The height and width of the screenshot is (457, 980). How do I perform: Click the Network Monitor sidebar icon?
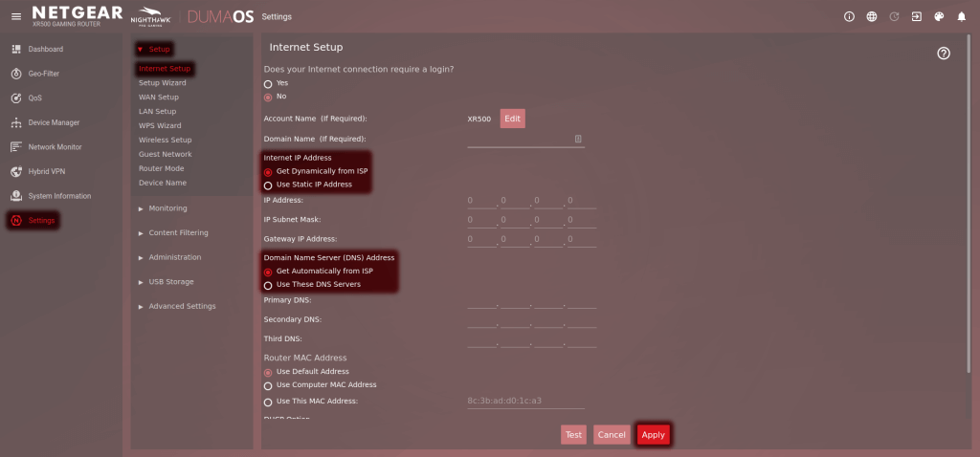click(x=17, y=146)
